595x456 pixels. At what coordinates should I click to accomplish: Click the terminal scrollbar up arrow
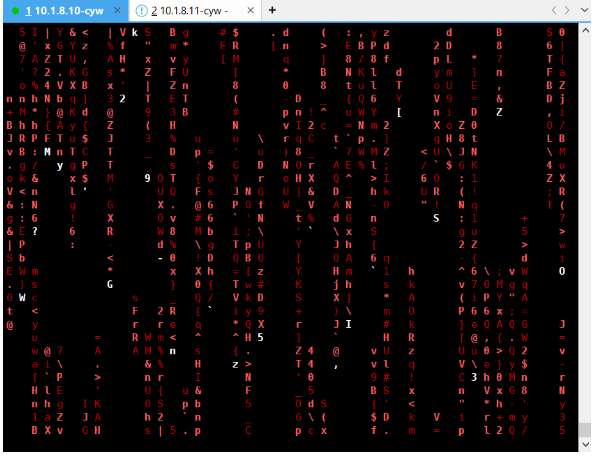click(585, 30)
